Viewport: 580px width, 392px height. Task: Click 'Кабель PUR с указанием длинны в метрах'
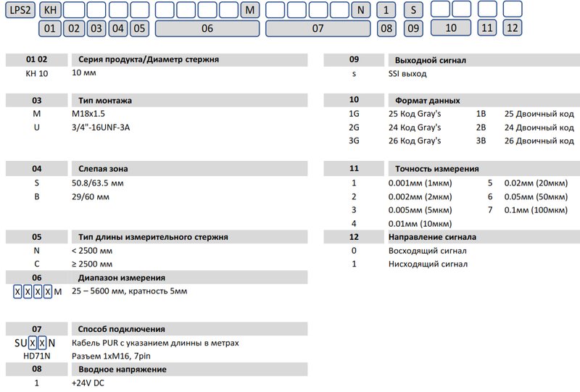[155, 343]
